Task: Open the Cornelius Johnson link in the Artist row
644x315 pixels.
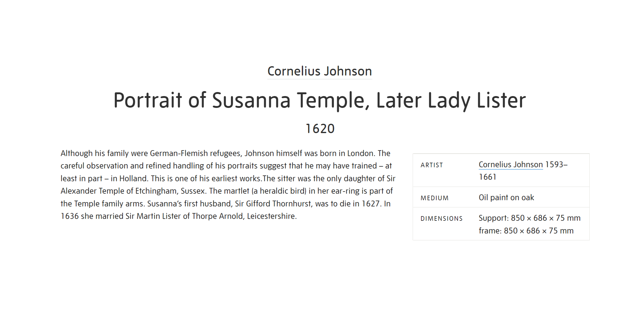Action: pos(510,164)
